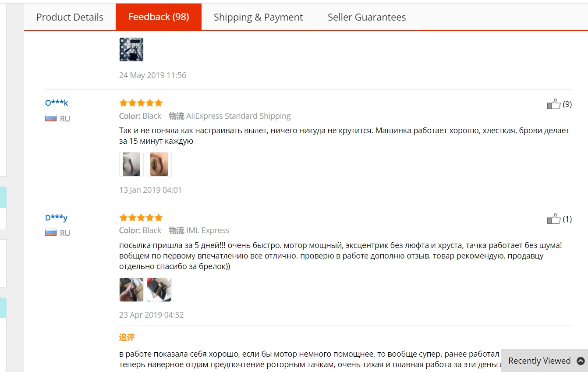Click Russian flag icon beside O***k

tap(51, 118)
